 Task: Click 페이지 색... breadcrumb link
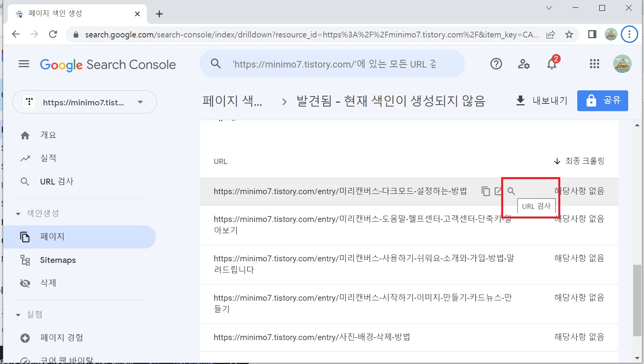232,101
